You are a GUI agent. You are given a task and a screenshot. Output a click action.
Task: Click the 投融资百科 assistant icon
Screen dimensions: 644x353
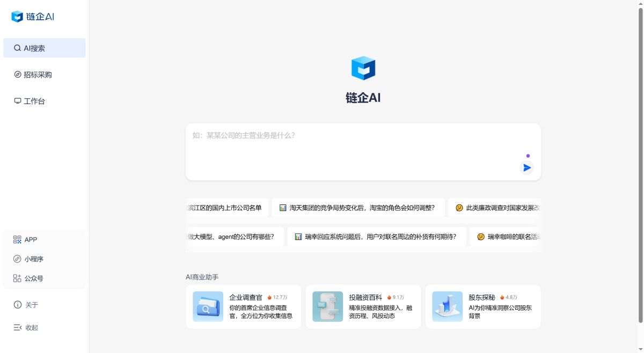[327, 306]
